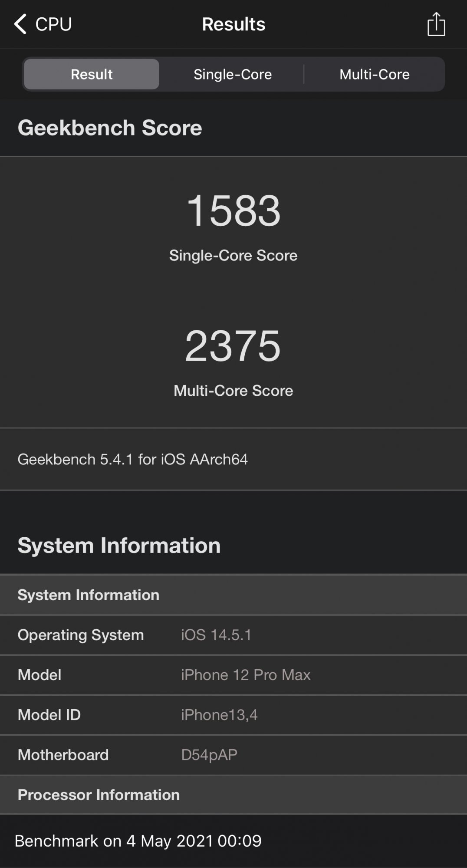Tap the Multi-Core Score label

(233, 391)
